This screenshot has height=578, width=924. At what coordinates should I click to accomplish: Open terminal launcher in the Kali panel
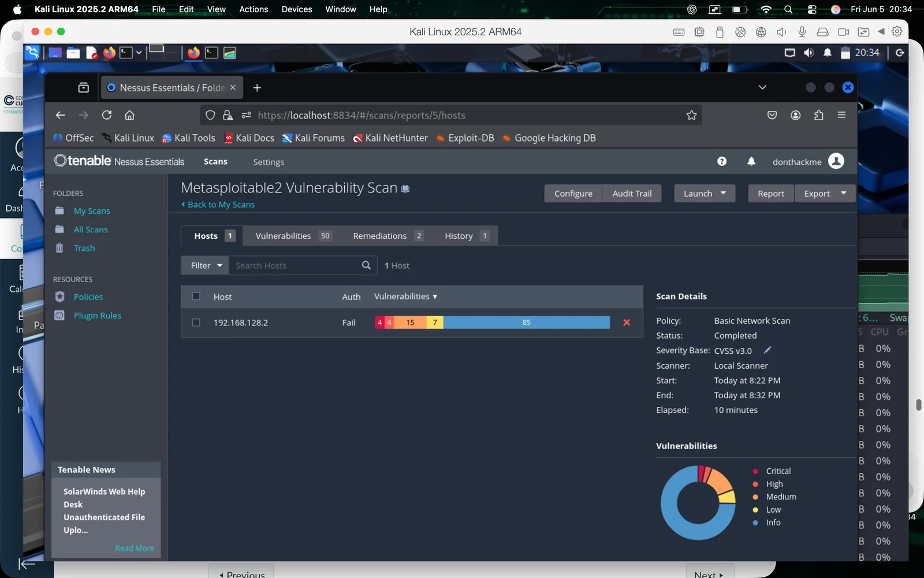click(x=126, y=53)
